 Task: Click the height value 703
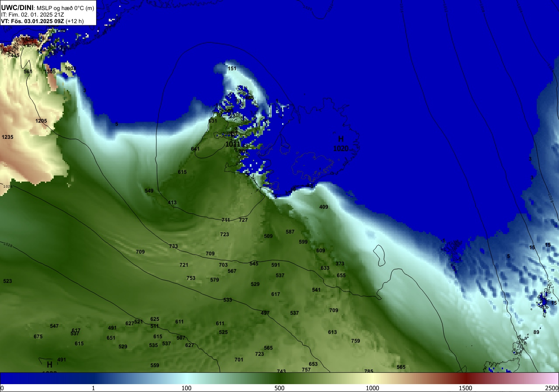tap(223, 265)
